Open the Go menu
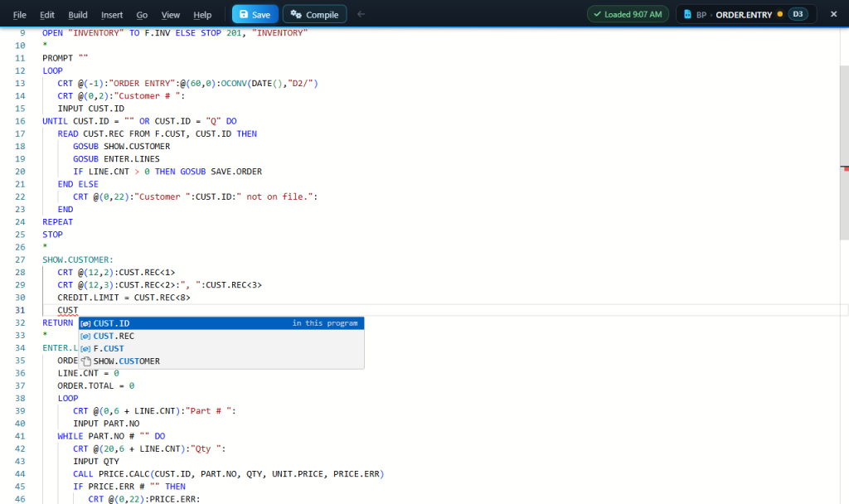Screen dimensions: 849x504 (142, 15)
